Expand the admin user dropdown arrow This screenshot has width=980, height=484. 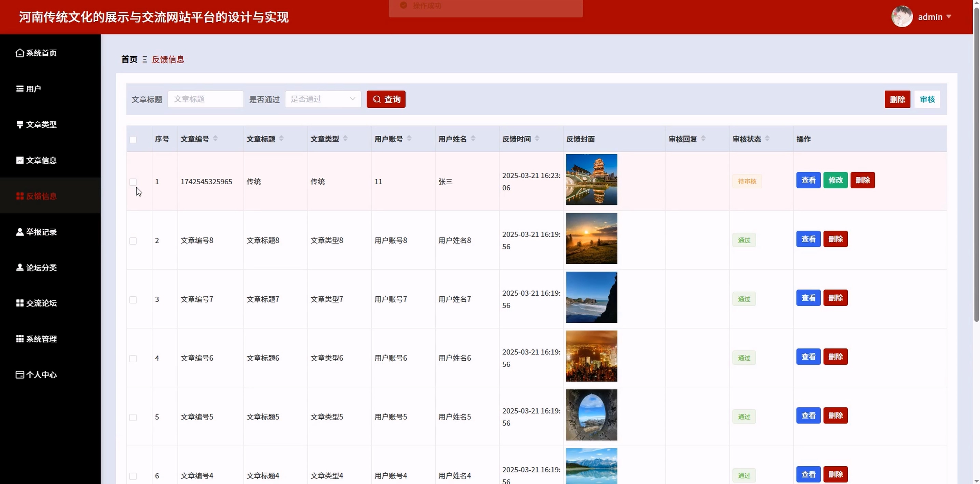(949, 17)
